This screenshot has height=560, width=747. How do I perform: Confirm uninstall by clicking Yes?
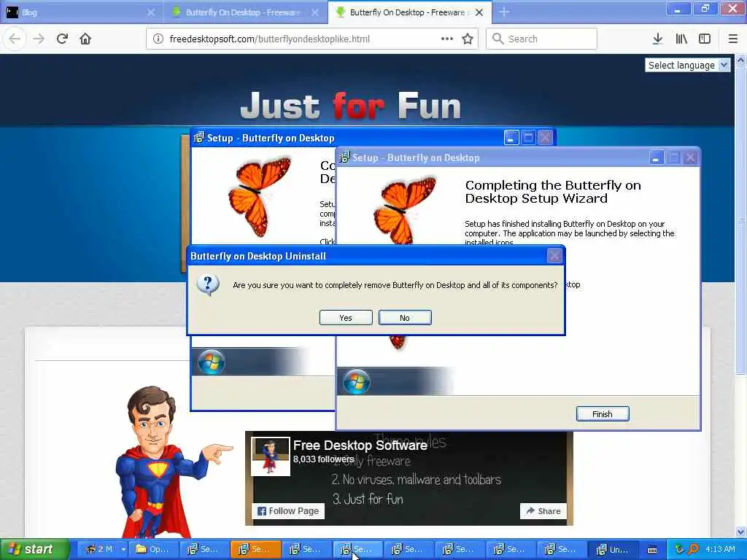pyautogui.click(x=346, y=318)
